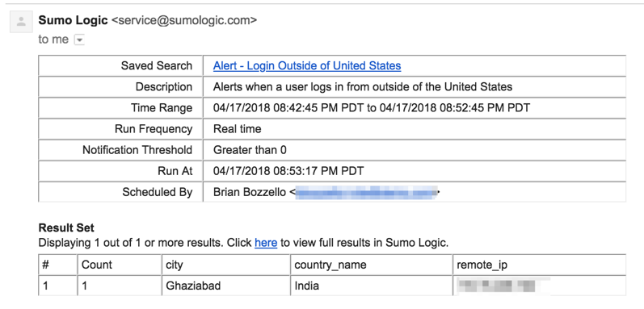Click the service@sumologic.com sender address
The height and width of the screenshot is (309, 644).
pyautogui.click(x=184, y=20)
